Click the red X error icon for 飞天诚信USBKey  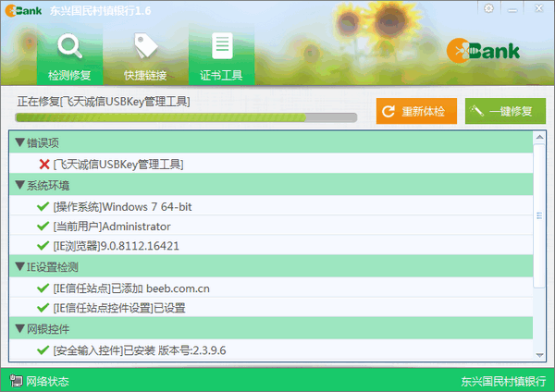click(44, 165)
